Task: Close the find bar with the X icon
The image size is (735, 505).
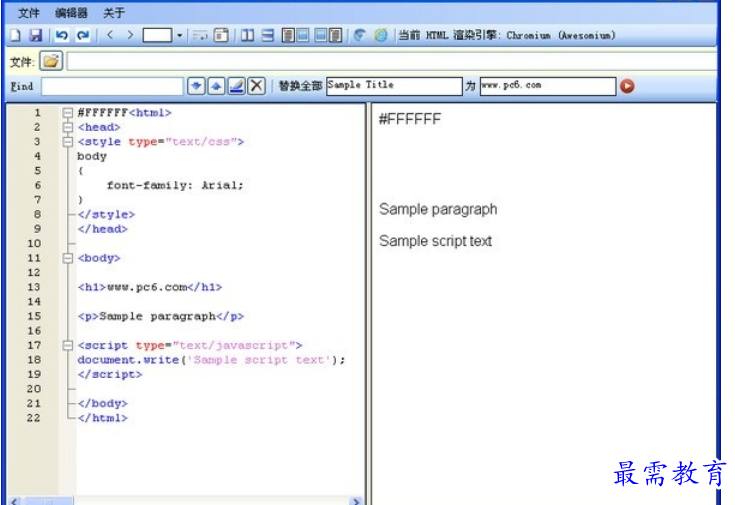Action: 256,86
